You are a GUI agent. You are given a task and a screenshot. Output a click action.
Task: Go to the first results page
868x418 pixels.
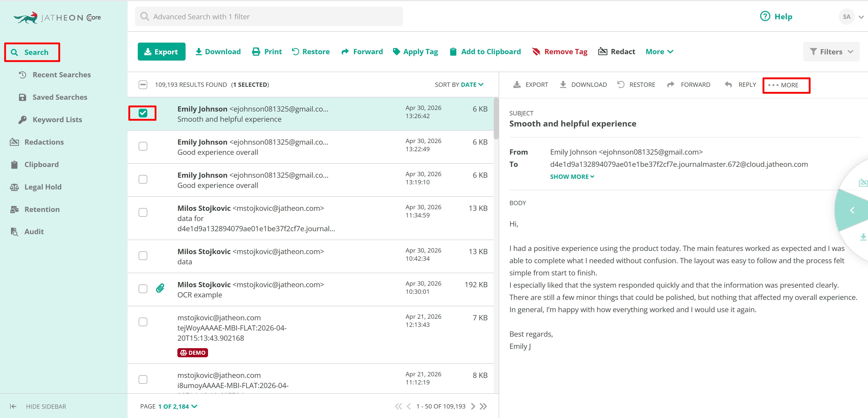click(398, 406)
